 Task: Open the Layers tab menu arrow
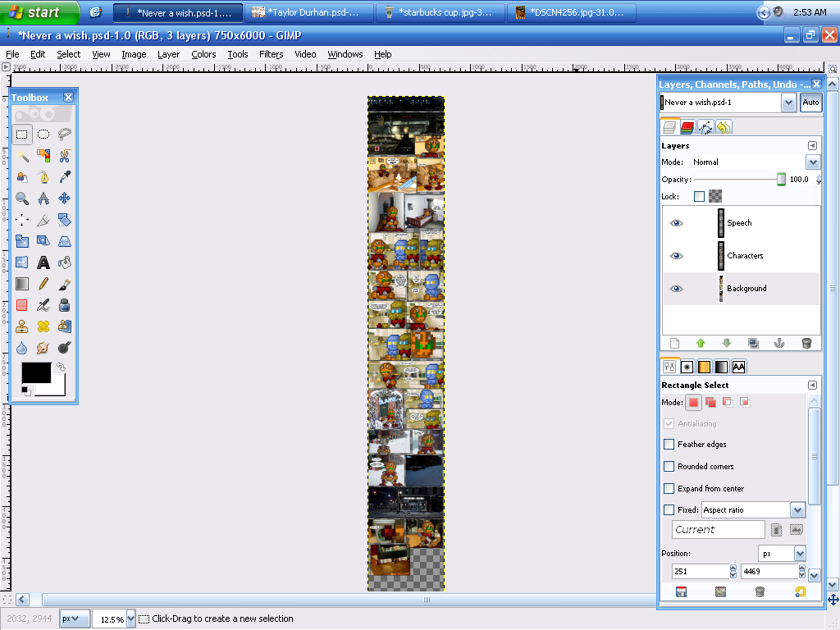(812, 146)
